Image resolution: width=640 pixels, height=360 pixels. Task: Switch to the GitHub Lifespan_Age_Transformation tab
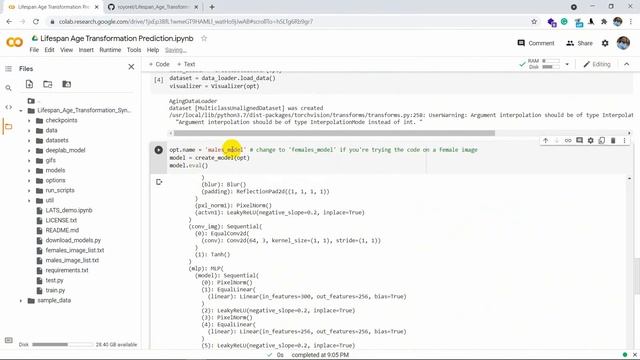(x=153, y=7)
